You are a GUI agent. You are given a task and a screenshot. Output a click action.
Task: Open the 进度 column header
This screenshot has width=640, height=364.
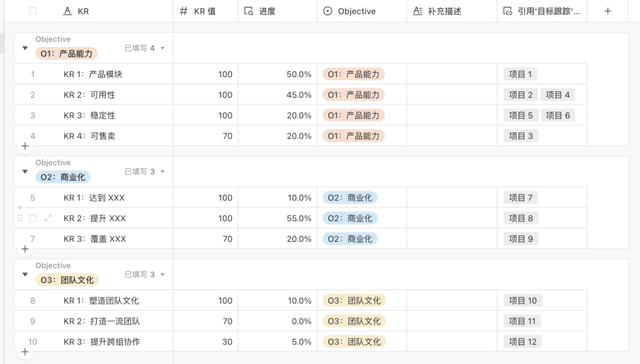[x=278, y=11]
